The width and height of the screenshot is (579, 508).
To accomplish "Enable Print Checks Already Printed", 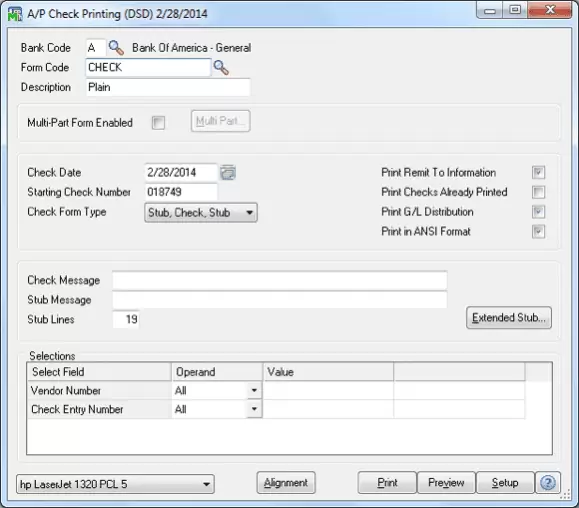I will pyautogui.click(x=538, y=192).
